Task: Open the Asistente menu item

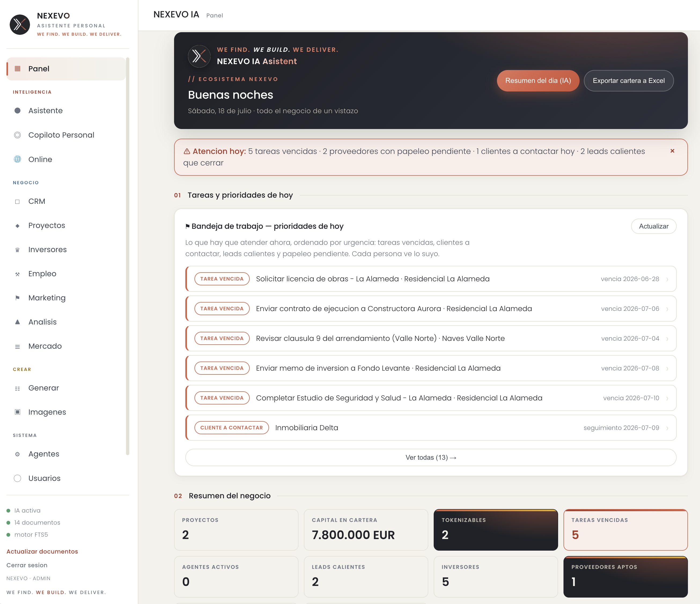Action: point(66,111)
